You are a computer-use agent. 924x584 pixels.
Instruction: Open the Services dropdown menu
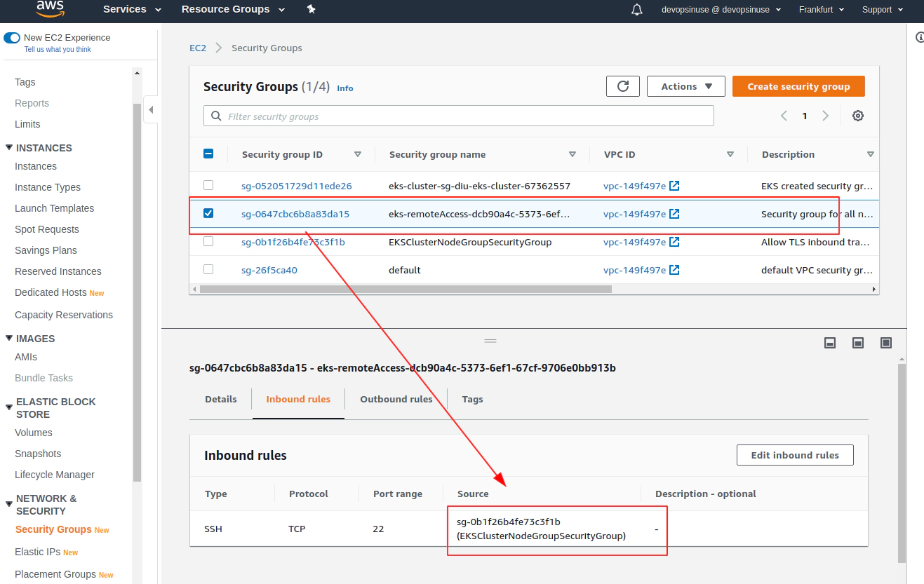[x=132, y=9]
